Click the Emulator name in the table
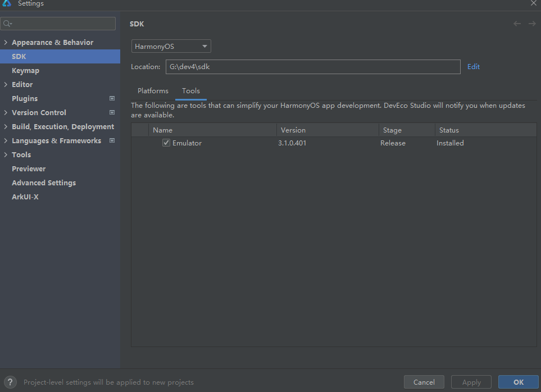The height and width of the screenshot is (392, 541). coord(187,143)
